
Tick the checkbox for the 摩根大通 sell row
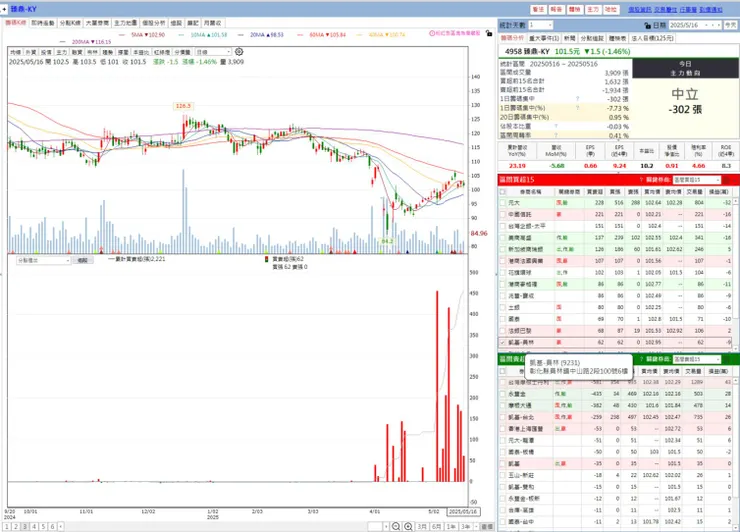503,405
